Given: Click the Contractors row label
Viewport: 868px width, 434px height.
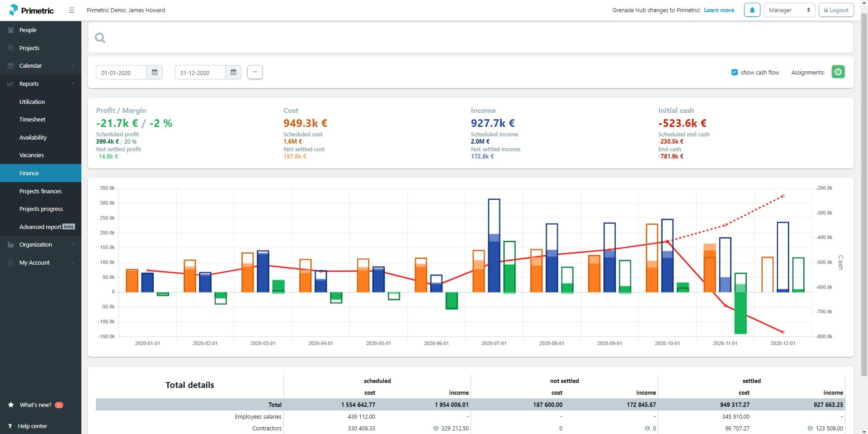Looking at the screenshot, I should (x=267, y=428).
